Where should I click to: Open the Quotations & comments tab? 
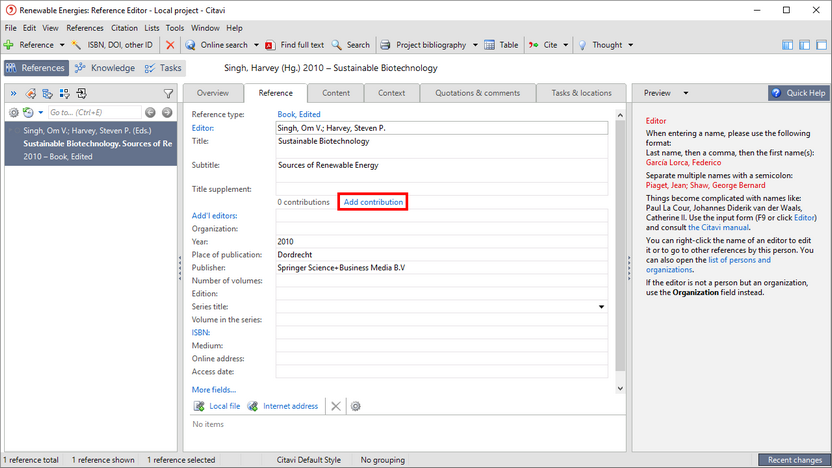(478, 93)
